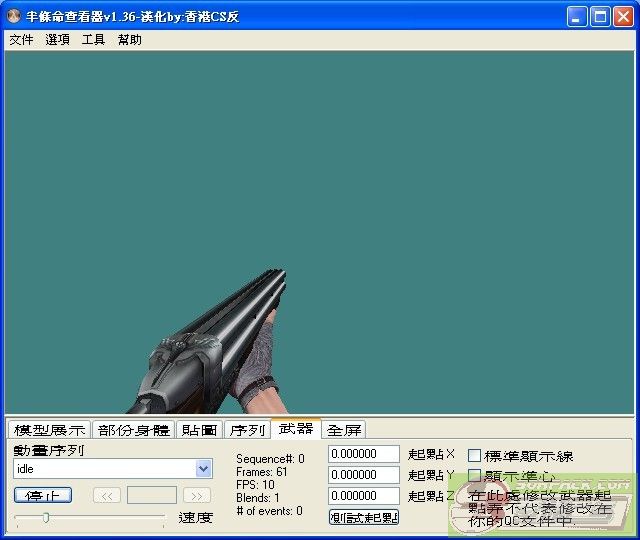Image resolution: width=640 pixels, height=540 pixels.
Task: Step to next frame with >> button
Action: click(x=197, y=496)
